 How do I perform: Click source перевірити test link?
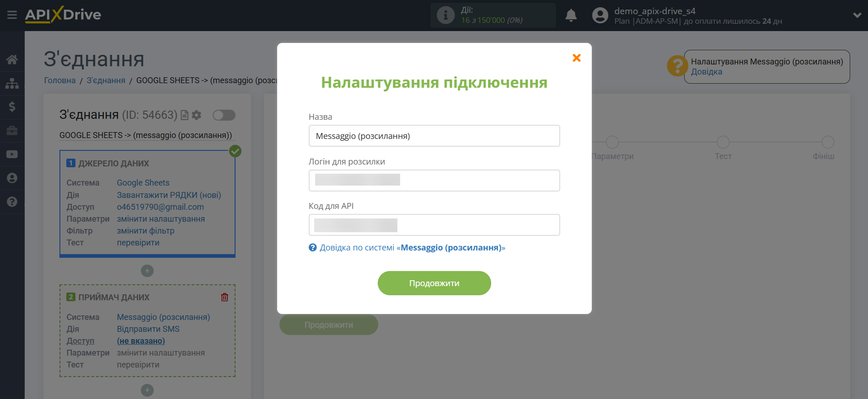click(138, 243)
